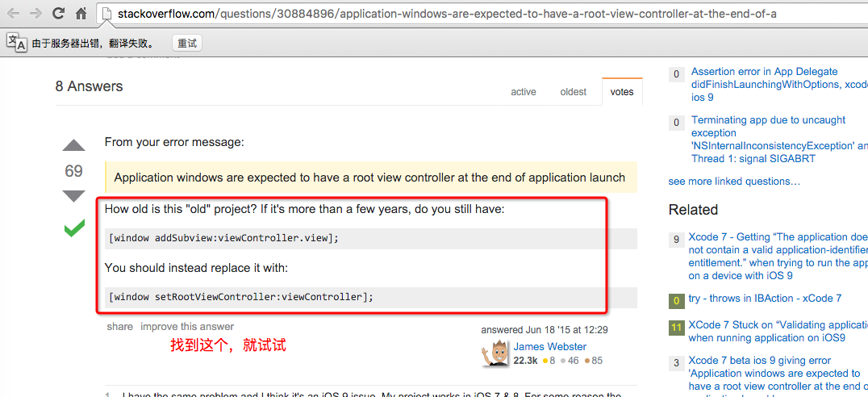The height and width of the screenshot is (397, 868).
Task: Click the yellow quoted error message
Action: pyautogui.click(x=371, y=178)
